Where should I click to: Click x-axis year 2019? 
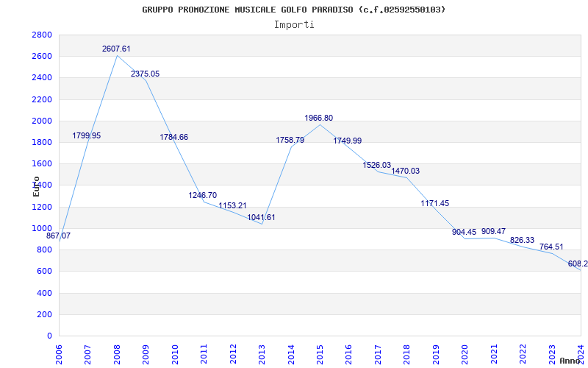click(436, 354)
